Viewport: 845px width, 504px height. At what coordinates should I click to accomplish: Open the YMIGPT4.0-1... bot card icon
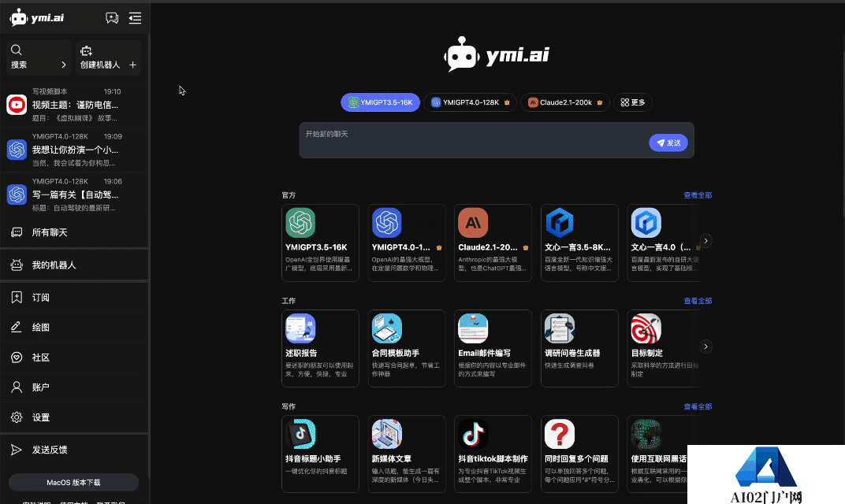(x=387, y=222)
